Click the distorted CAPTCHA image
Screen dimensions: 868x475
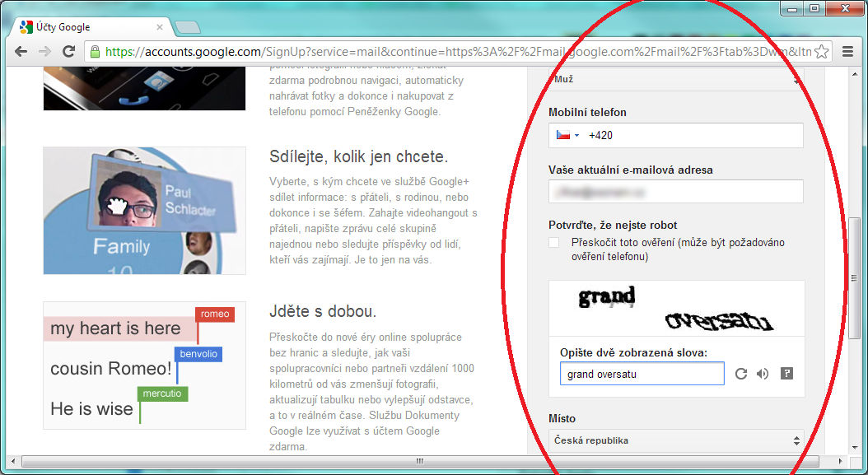pos(676,309)
